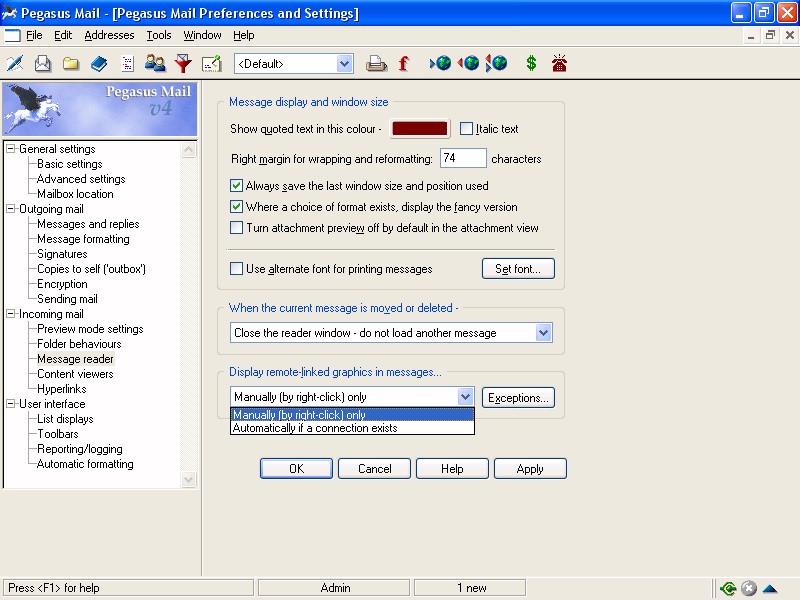Select Automatic formatting tree item

click(x=85, y=464)
